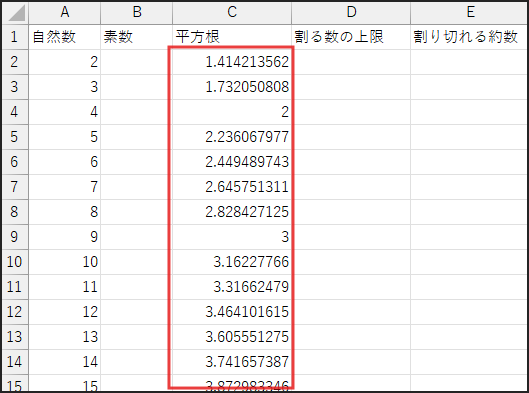
Task: Click cell with header 自然数
Action: pos(65,37)
